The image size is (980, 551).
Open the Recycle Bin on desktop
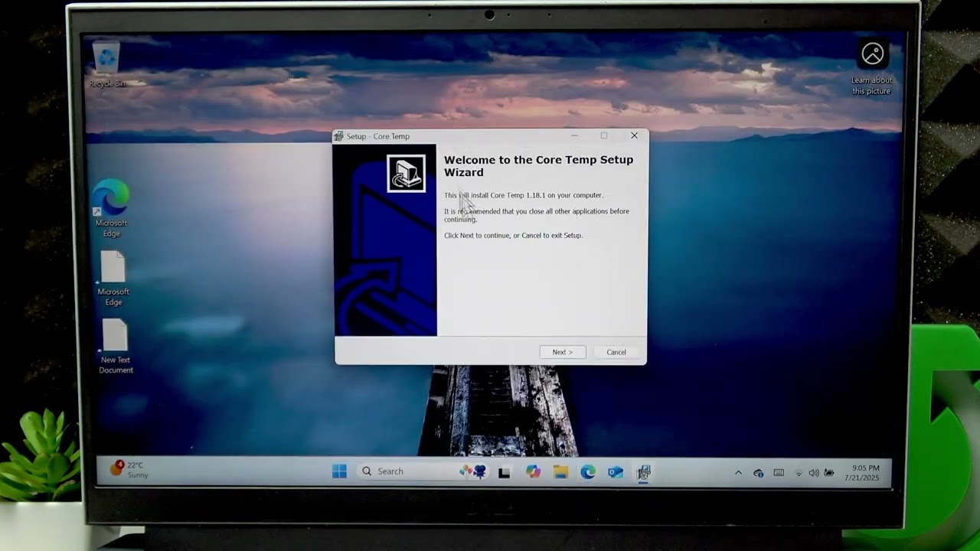(x=106, y=65)
